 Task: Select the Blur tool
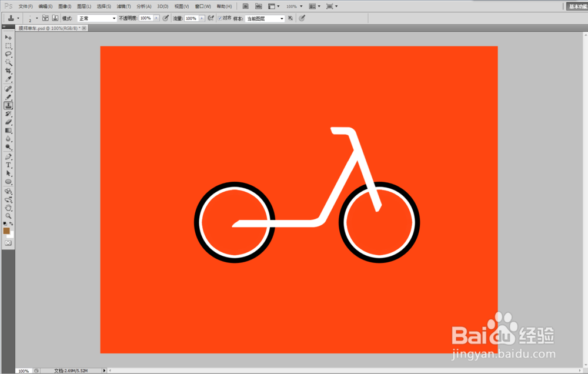point(8,138)
